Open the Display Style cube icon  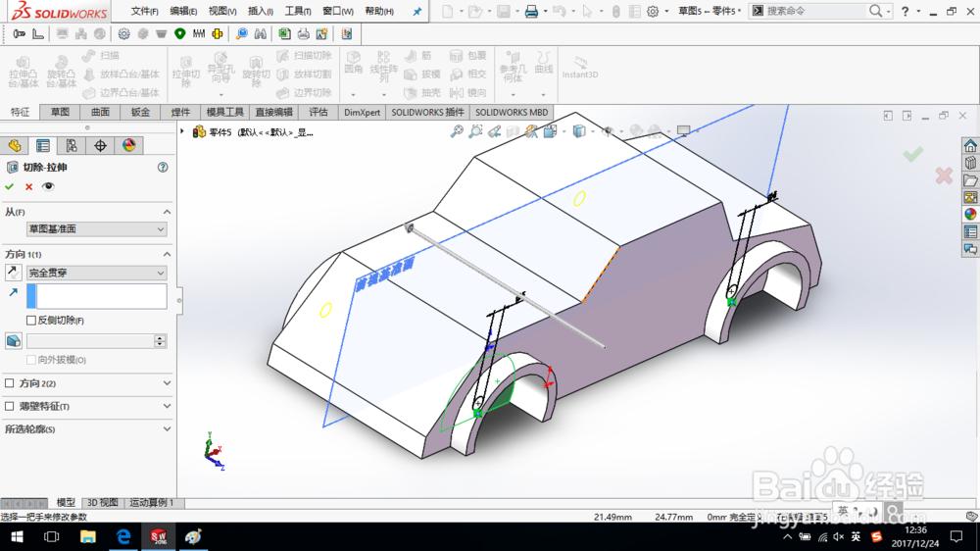coord(579,131)
